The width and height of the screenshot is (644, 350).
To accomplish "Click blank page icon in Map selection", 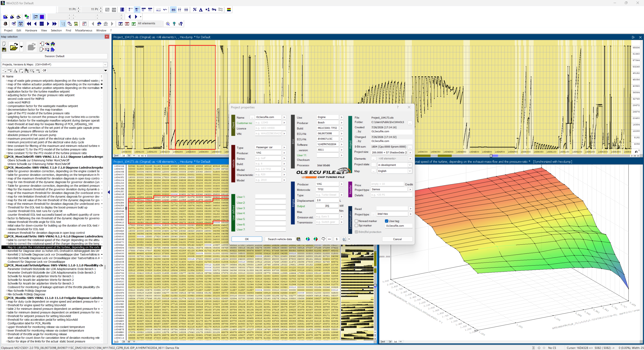I will (4, 44).
